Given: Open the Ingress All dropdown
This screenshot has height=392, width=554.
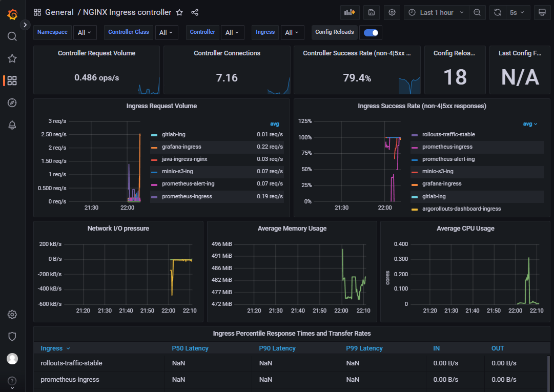Looking at the screenshot, I should pos(292,32).
